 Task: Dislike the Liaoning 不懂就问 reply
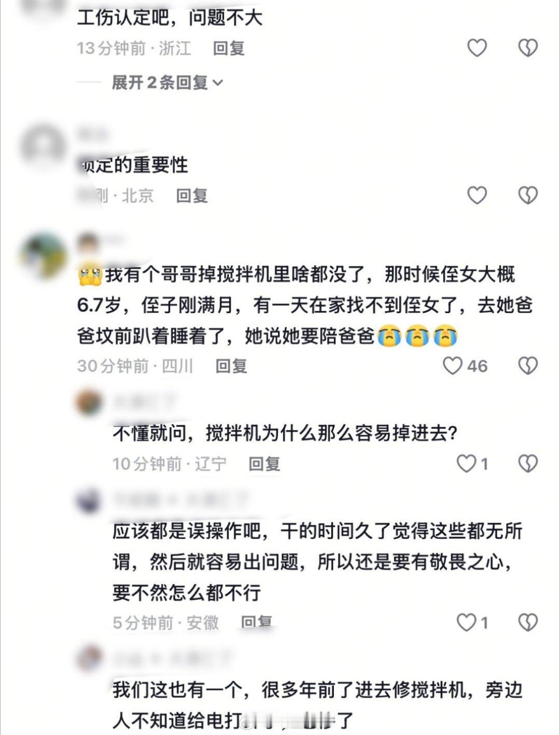pyautogui.click(x=528, y=463)
